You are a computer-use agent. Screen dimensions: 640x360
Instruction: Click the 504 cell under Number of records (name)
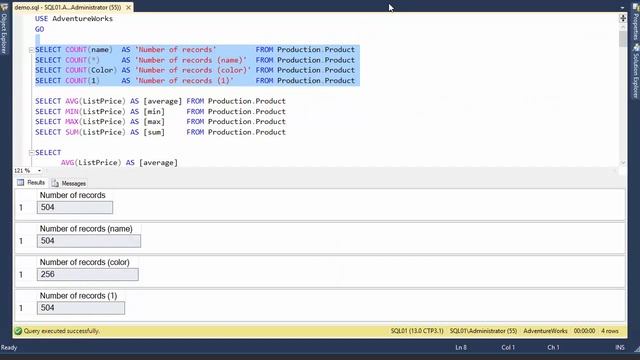(89, 241)
